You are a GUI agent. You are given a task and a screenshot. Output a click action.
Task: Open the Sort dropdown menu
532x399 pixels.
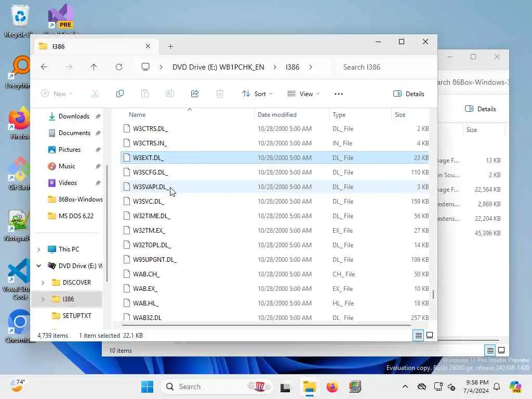tap(257, 94)
